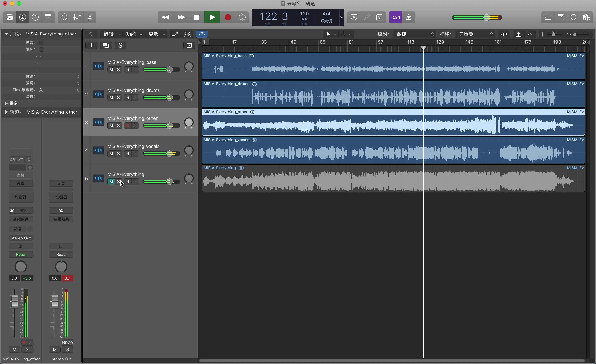
Task: Open the Editors scissors button
Action: tap(90, 17)
